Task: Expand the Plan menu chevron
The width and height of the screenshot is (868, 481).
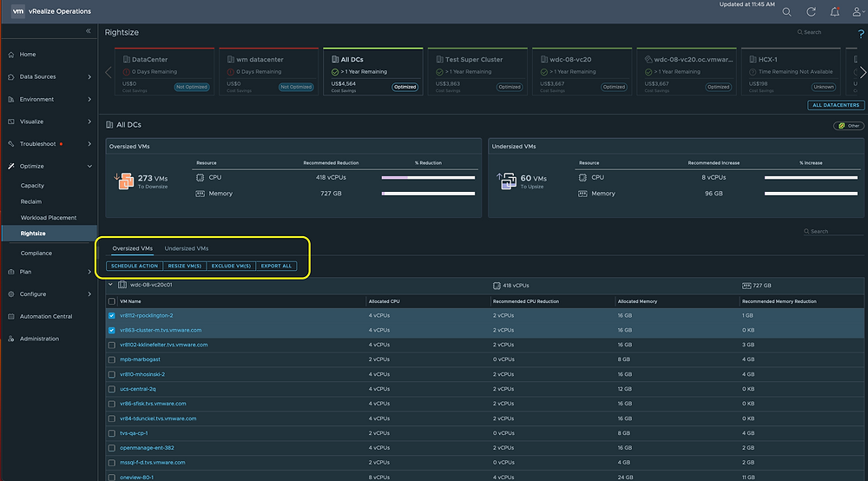Action: pyautogui.click(x=89, y=272)
